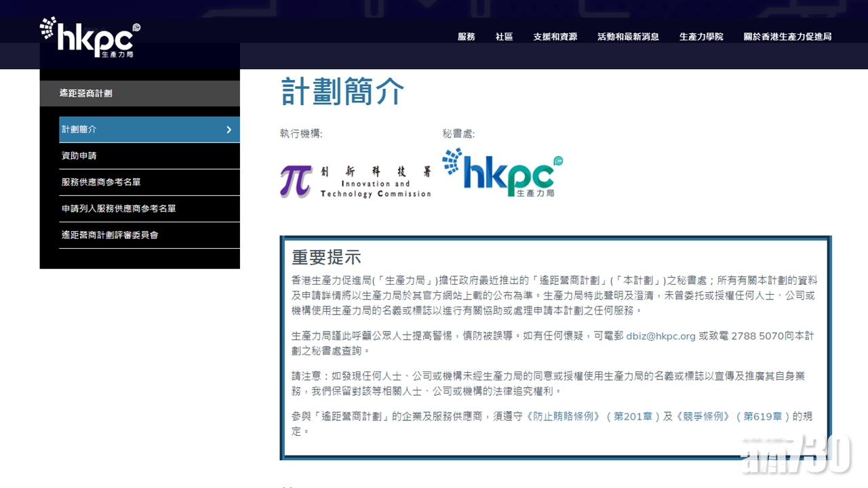Click the am730 watermark logo
Screen dimensions: 868x488
pyautogui.click(x=796, y=453)
